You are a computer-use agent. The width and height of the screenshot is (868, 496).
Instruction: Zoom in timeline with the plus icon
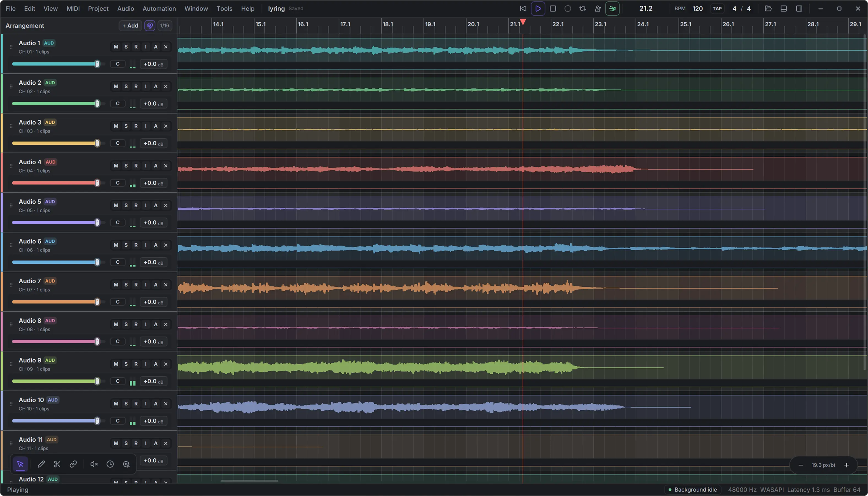point(847,465)
